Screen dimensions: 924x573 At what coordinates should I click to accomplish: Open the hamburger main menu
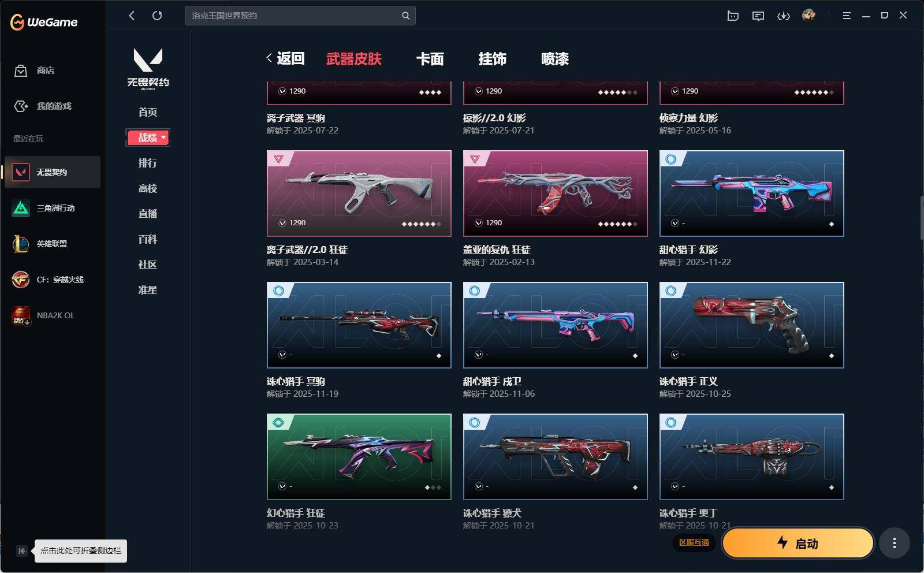tap(847, 16)
